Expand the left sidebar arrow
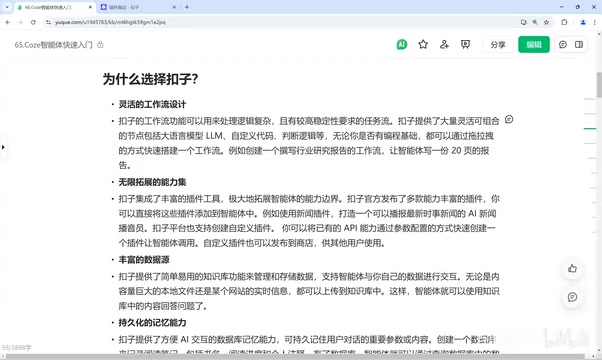Screen dimensions: 602x360 coord(3,147)
